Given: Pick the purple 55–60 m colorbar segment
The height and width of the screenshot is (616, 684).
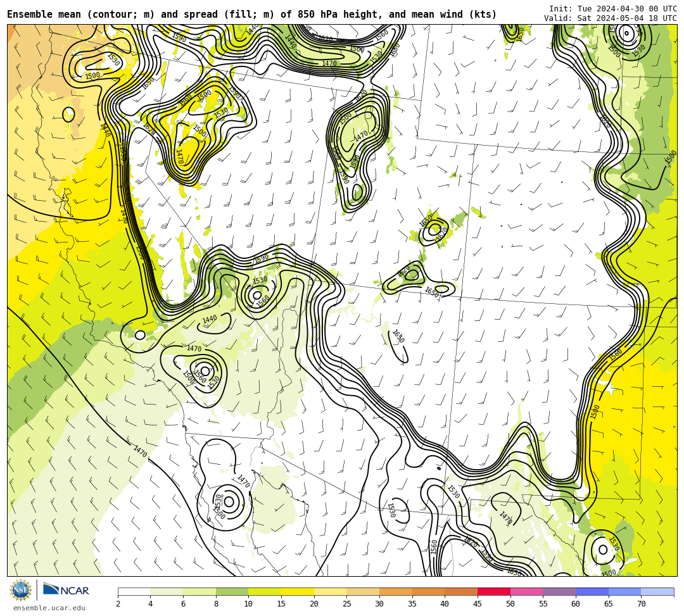Looking at the screenshot, I should tap(559, 591).
